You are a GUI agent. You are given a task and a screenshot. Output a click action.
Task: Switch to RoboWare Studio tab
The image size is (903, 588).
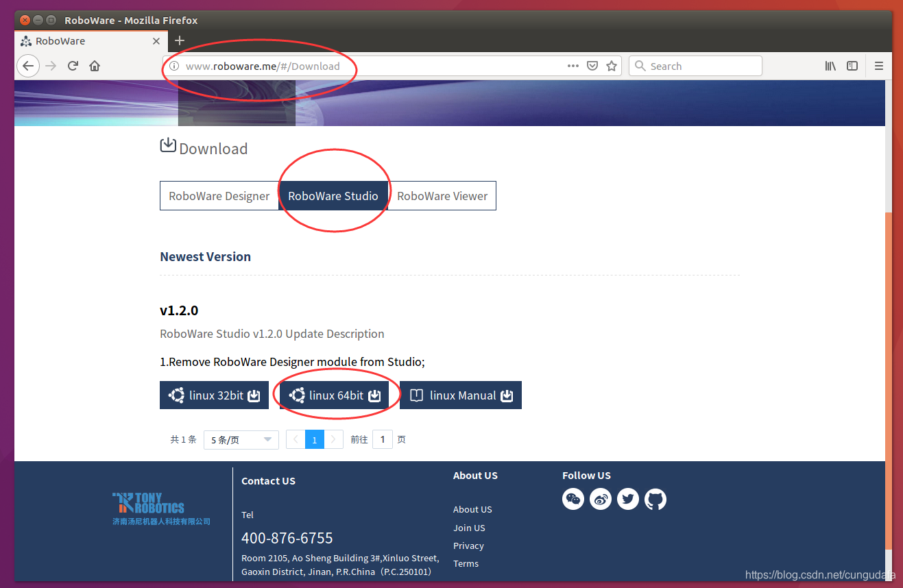click(x=333, y=196)
